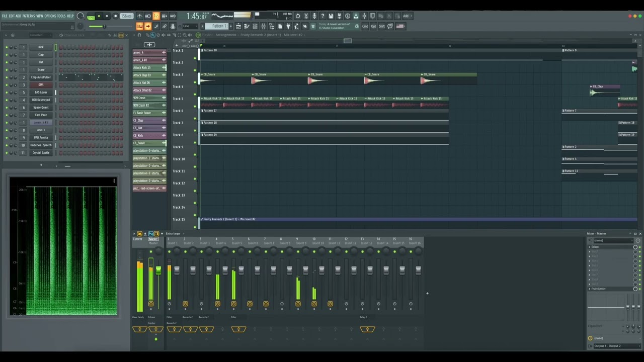644x362 pixels.
Task: Toggle the countdown before recording icon
Action: 156,16
